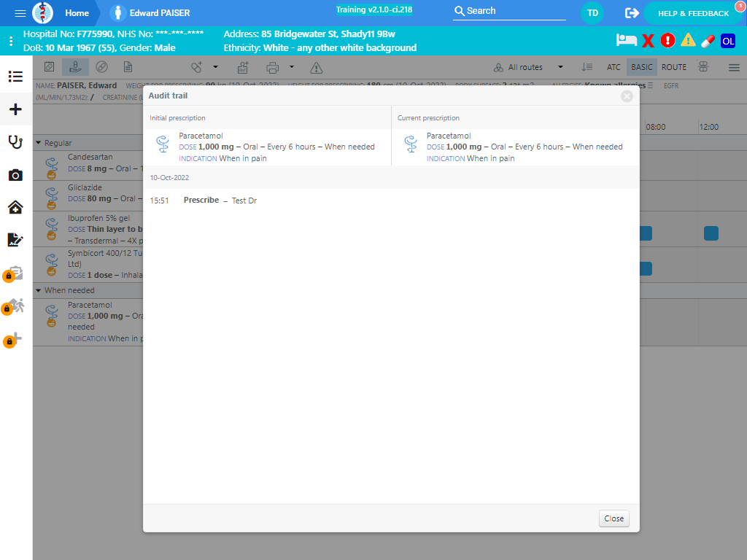Click the Current prescription Paracetamol entry
Viewport: 747px width, 560px height.
[x=516, y=147]
